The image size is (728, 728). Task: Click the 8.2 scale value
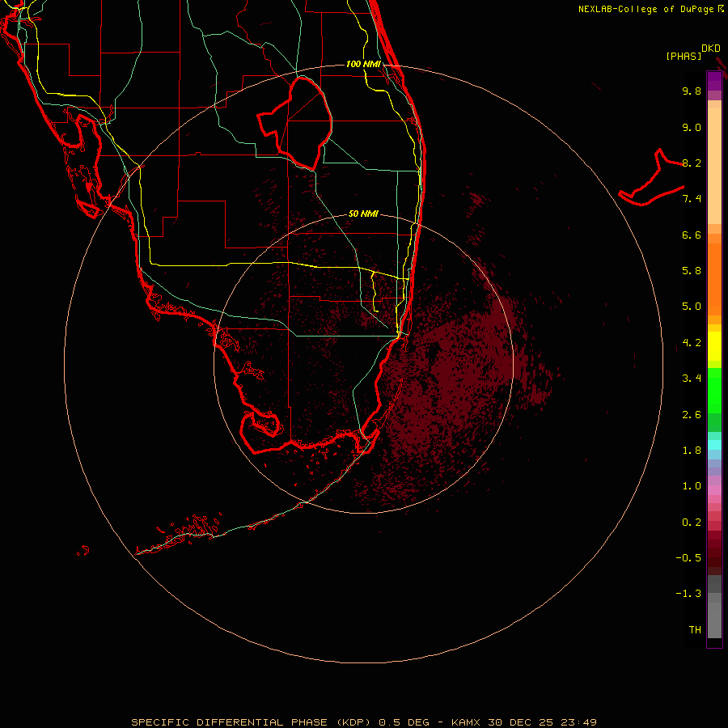click(x=692, y=163)
